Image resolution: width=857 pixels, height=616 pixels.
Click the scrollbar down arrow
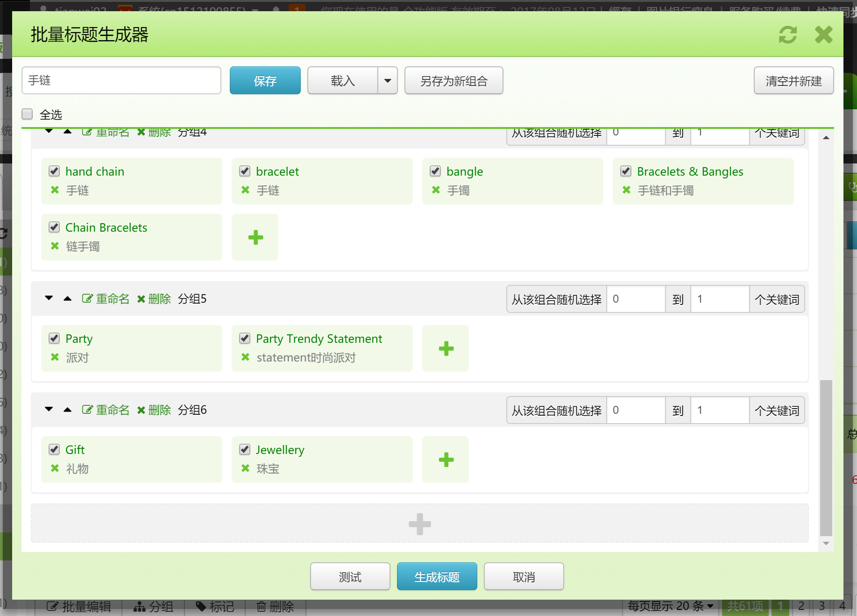coord(826,543)
